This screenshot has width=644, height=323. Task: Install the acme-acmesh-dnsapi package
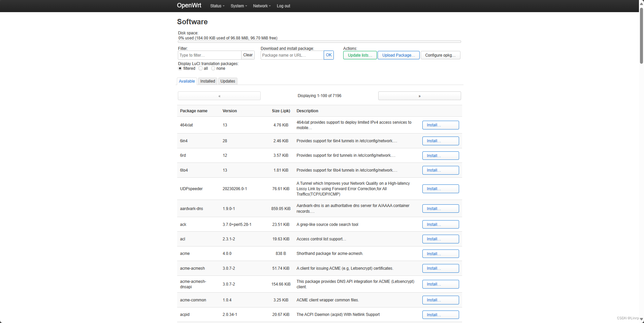(x=441, y=284)
